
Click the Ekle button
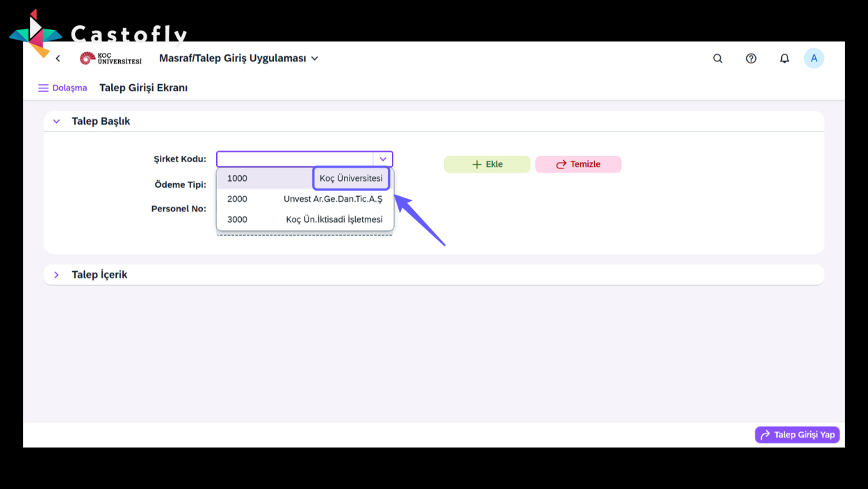[487, 164]
